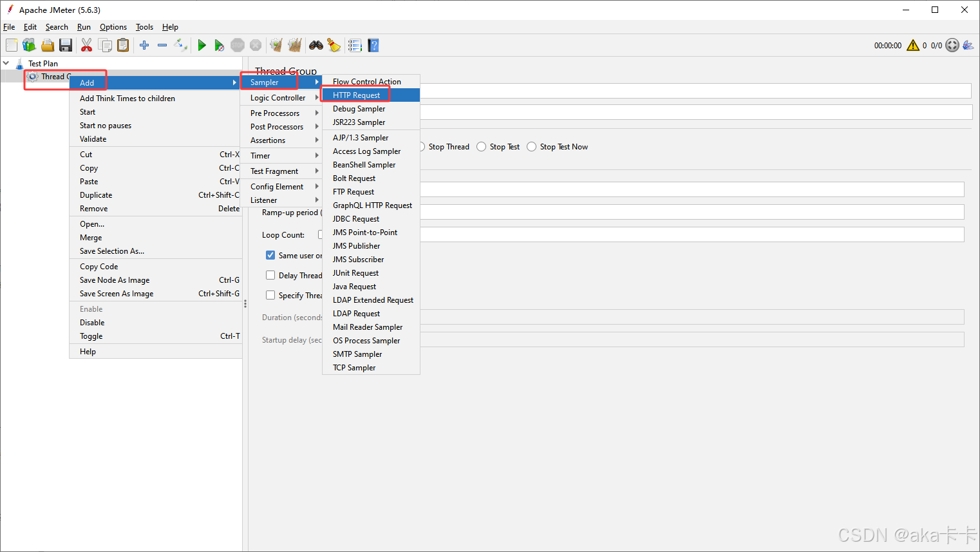Expand the Timer submenu
980x552 pixels.
281,156
